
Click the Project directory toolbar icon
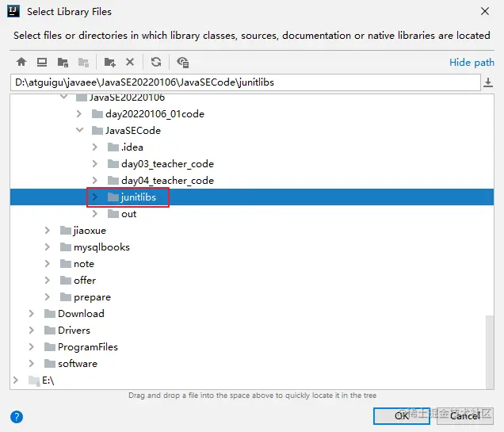63,62
